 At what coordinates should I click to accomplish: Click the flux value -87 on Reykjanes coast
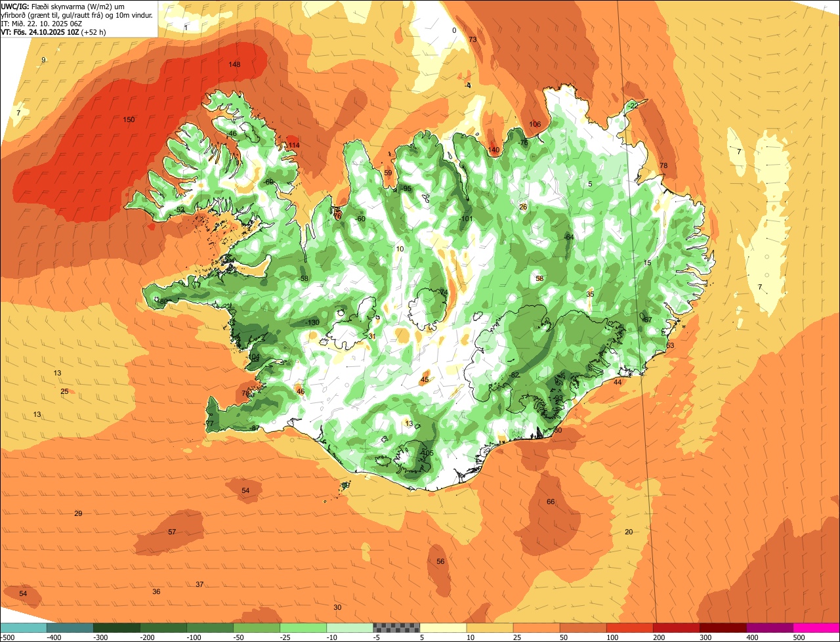pyautogui.click(x=255, y=428)
